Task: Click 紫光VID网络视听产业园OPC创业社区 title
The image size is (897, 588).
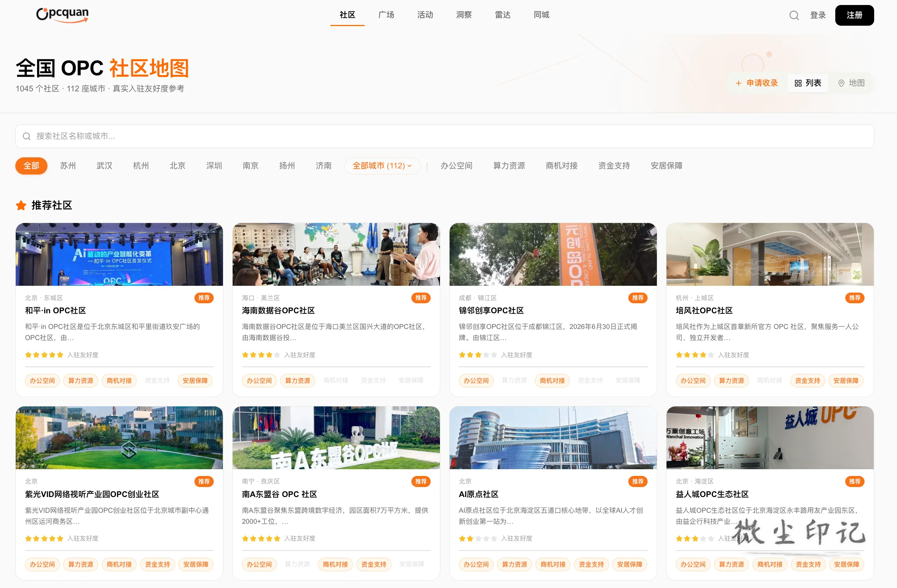Action: tap(92, 494)
